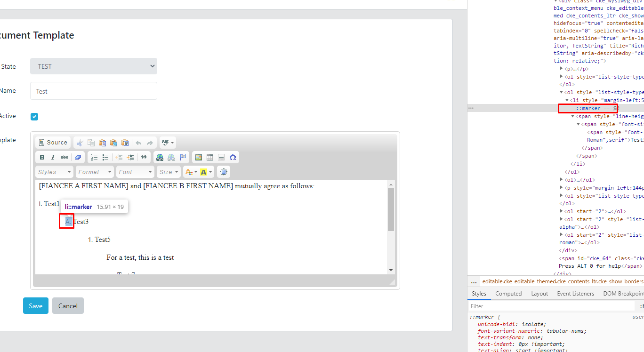Click the Increase Indent icon
This screenshot has height=352, width=644.
130,157
